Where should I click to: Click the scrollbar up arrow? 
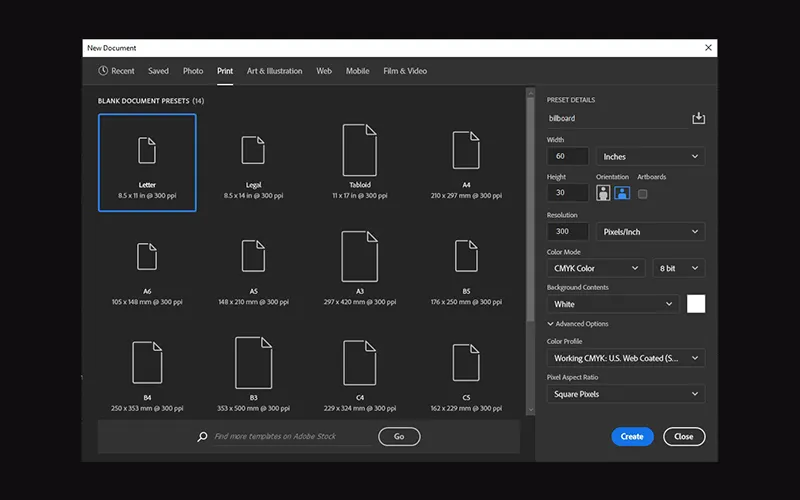pyautogui.click(x=531, y=93)
